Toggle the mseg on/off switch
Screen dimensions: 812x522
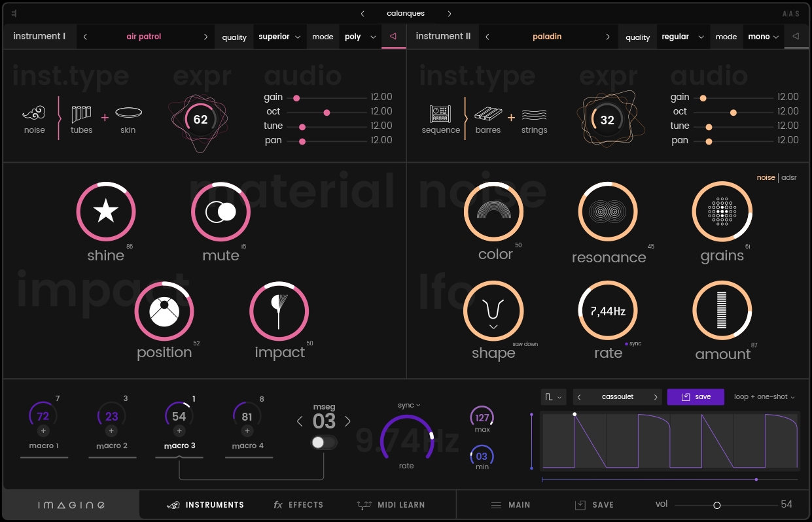(x=324, y=443)
